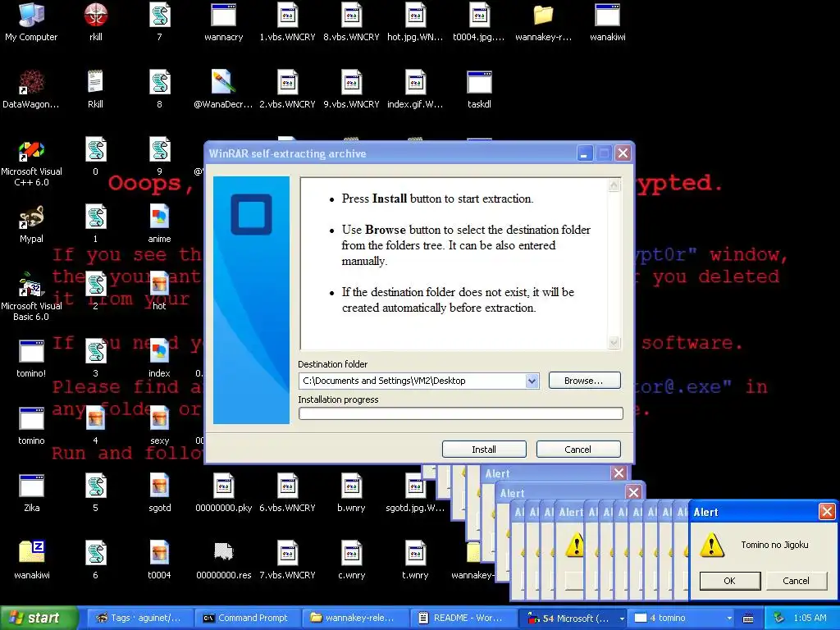Click Cancel in the WinRAR self-extracting dialog
This screenshot has width=840, height=630.
[x=578, y=450]
